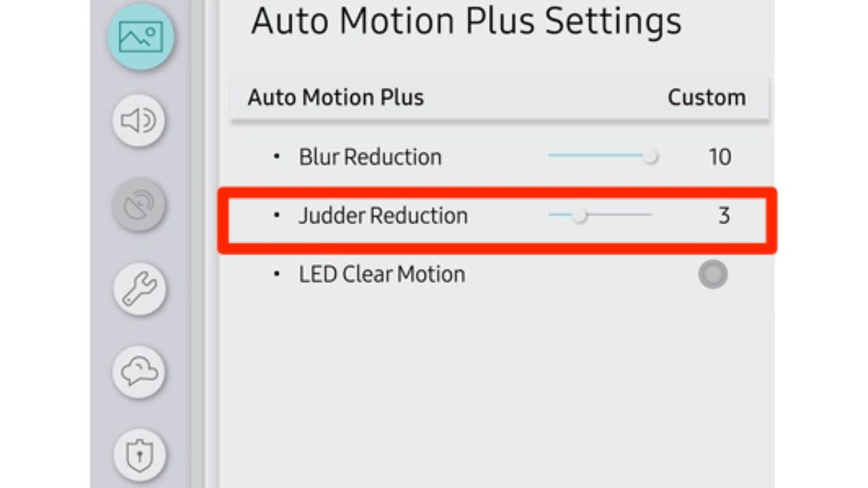
Task: Toggle LED Clear Motion on
Action: point(712,275)
